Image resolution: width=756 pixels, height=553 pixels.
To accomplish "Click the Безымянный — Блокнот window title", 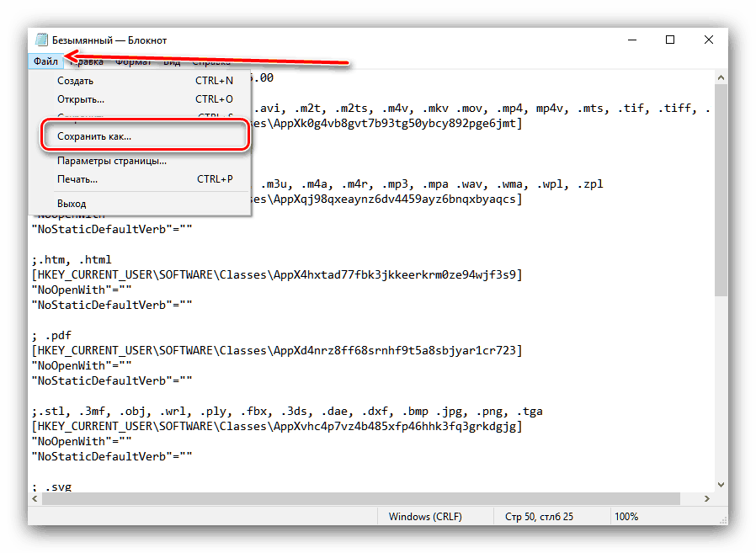I will (x=109, y=40).
